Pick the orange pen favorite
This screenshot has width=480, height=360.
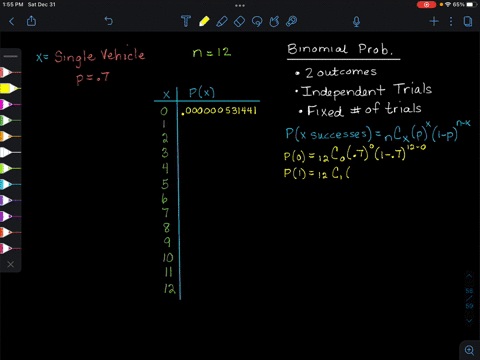point(10,136)
